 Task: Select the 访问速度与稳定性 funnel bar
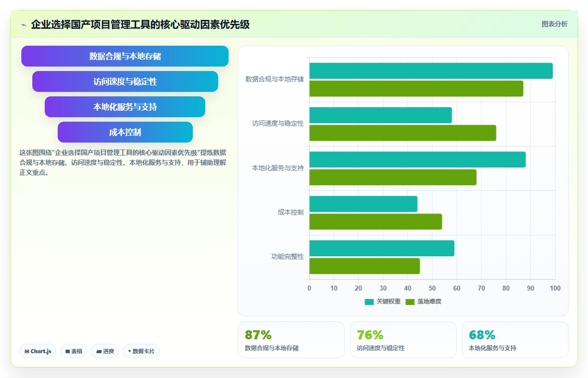(125, 81)
